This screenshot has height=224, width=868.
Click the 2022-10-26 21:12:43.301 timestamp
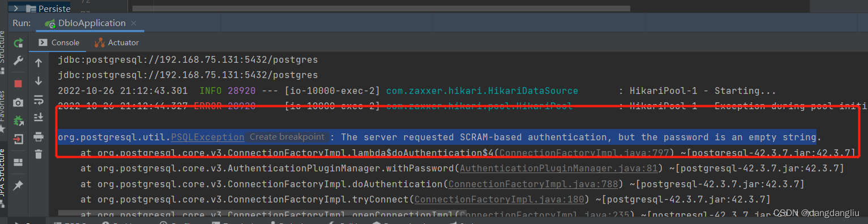click(x=123, y=91)
